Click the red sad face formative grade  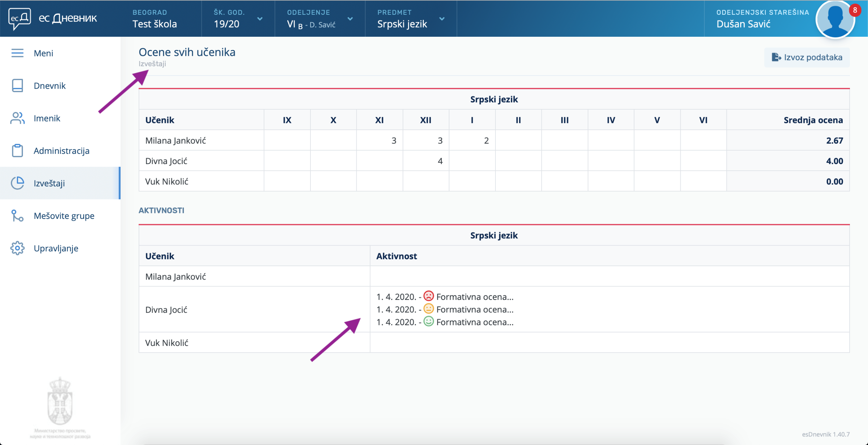(x=428, y=296)
